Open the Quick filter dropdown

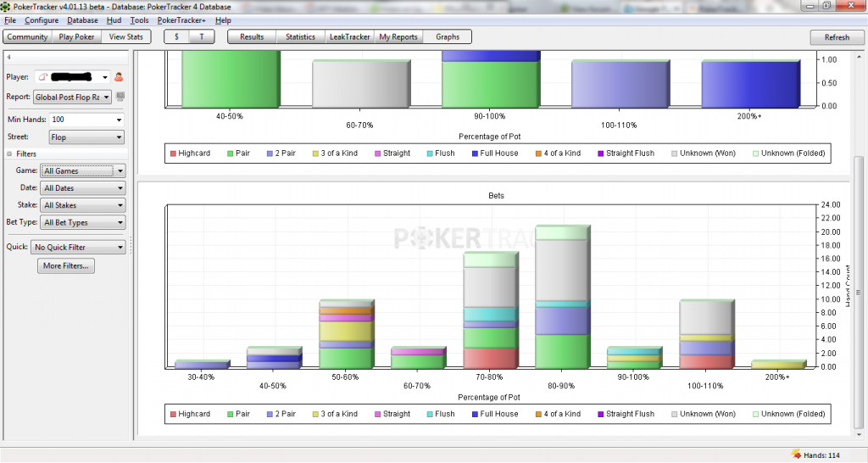point(78,247)
